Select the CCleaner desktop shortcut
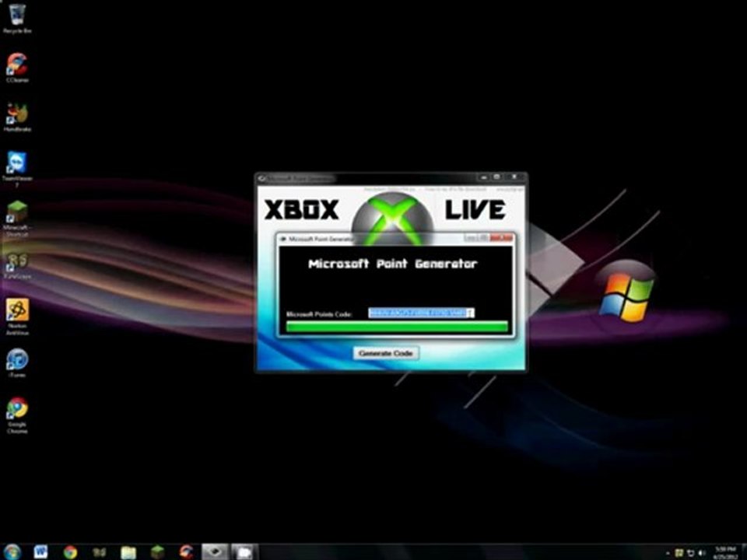The height and width of the screenshot is (560, 747). [17, 68]
